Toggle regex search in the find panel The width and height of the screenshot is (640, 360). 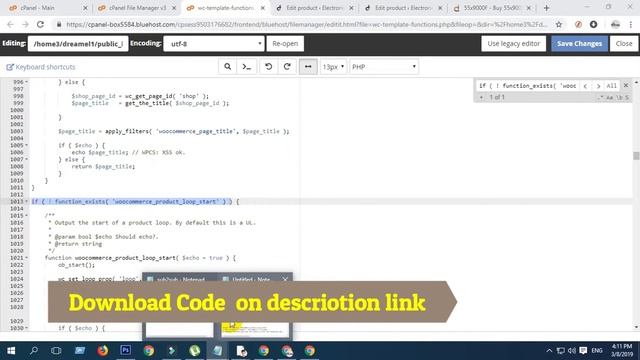click(600, 98)
